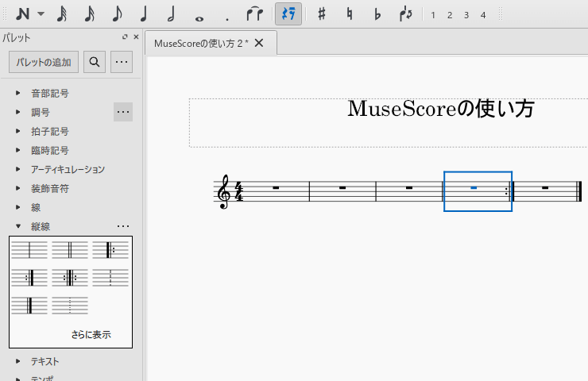588x381 pixels.
Task: Select start repeat barline in palette
Action: click(x=110, y=250)
